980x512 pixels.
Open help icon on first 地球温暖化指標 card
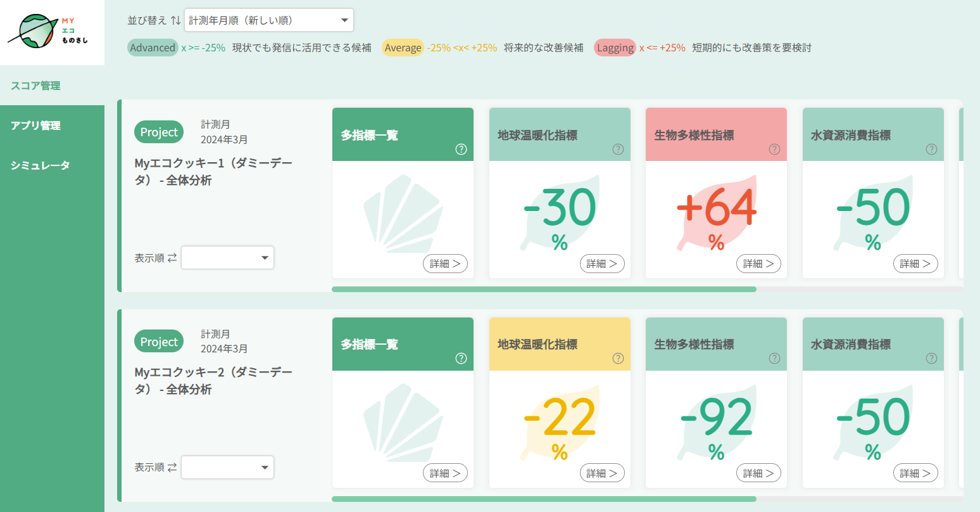pos(618,150)
